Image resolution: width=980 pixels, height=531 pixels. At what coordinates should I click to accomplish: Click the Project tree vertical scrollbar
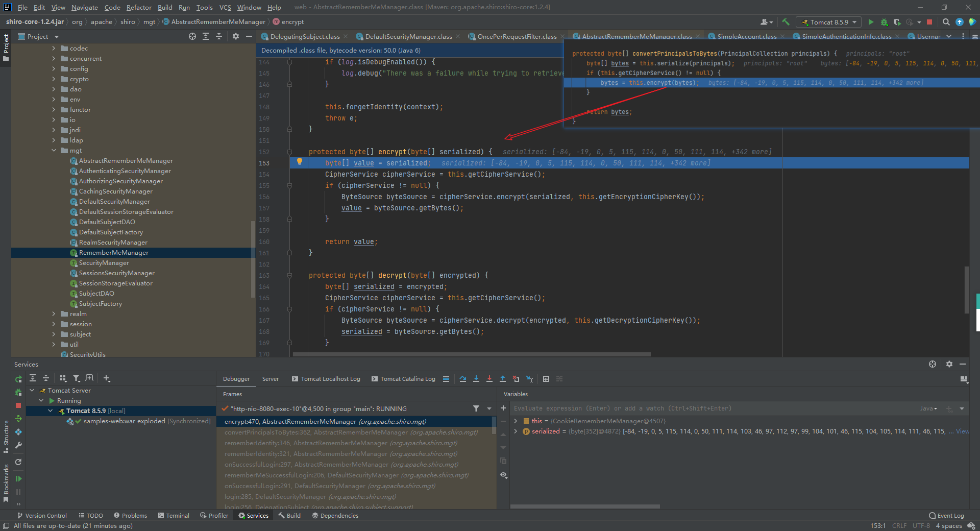tap(253, 258)
